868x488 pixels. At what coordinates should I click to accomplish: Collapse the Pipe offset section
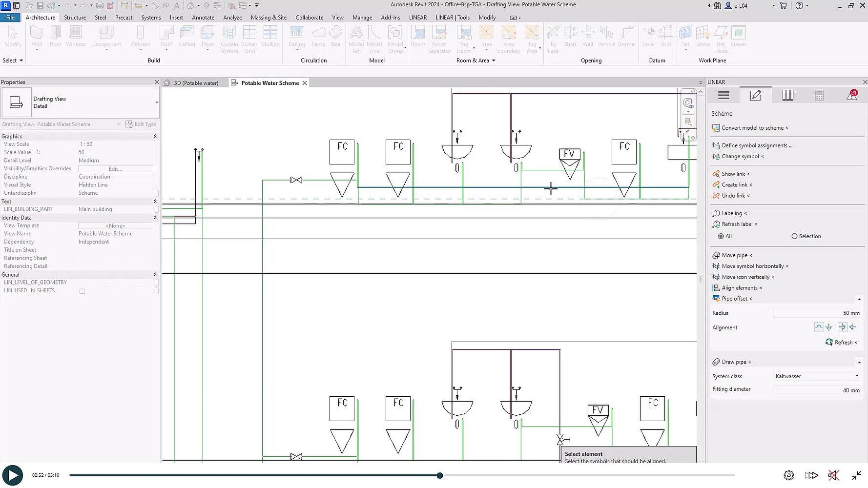[860, 299]
